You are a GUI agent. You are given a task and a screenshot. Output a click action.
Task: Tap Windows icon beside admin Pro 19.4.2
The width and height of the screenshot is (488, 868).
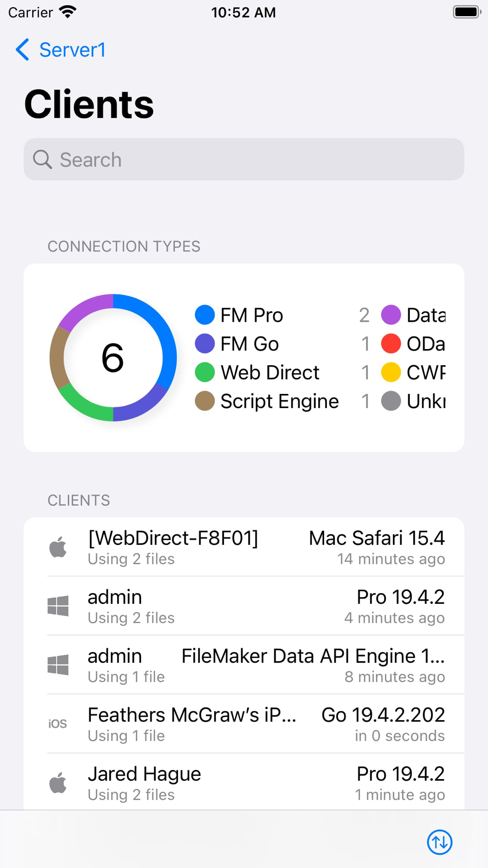tap(58, 606)
